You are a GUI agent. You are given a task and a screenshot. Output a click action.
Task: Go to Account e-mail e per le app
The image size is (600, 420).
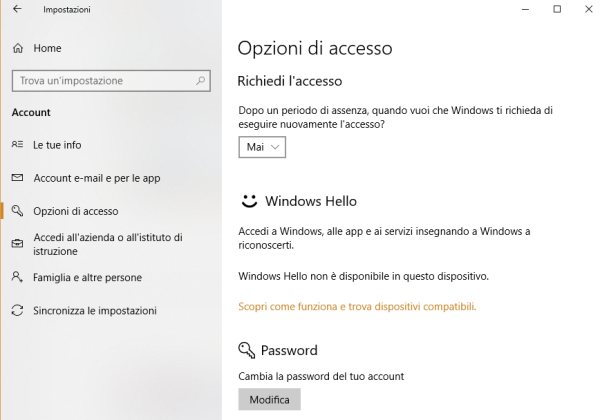[97, 178]
